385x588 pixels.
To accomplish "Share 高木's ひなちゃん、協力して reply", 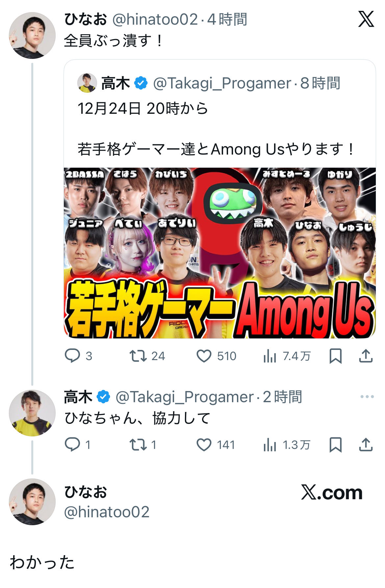I will click(x=366, y=445).
